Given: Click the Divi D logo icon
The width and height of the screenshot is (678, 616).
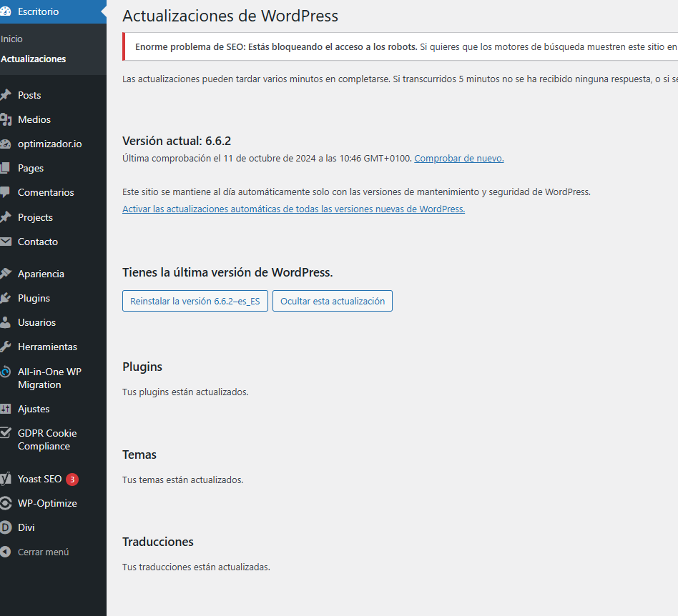Looking at the screenshot, I should tap(5, 527).
